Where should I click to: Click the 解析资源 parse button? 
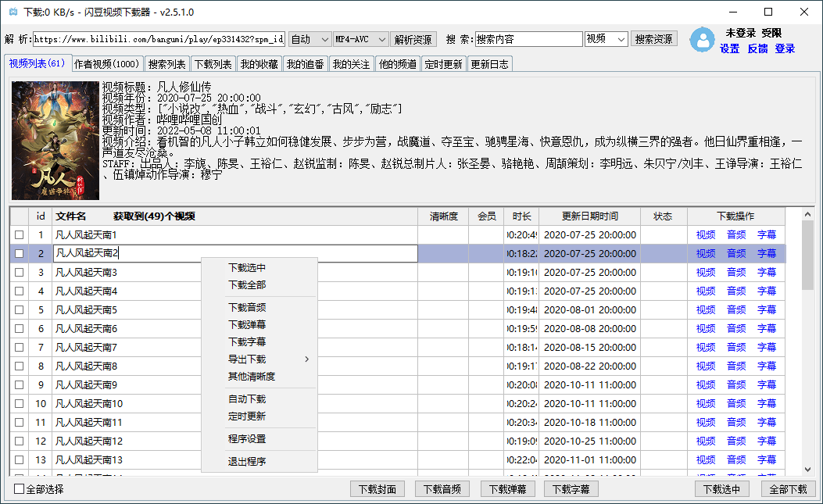click(413, 38)
